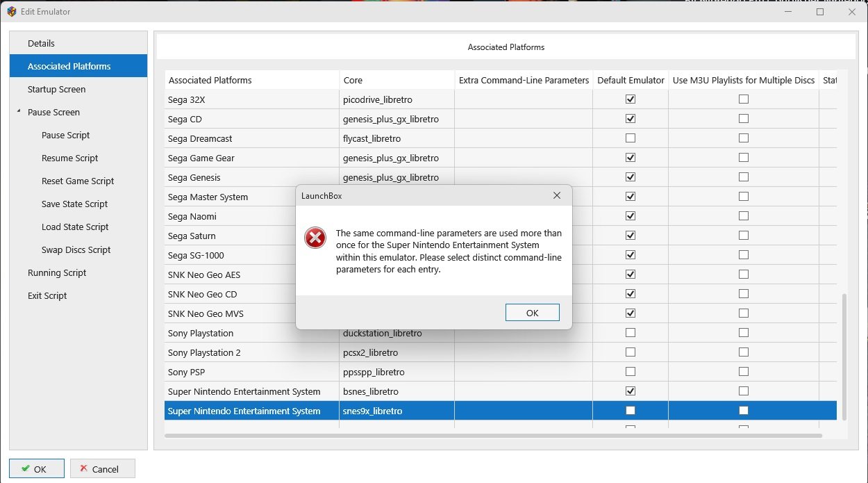Enable M3U Playlists for Sega CD
This screenshot has height=483, width=868.
pos(744,119)
